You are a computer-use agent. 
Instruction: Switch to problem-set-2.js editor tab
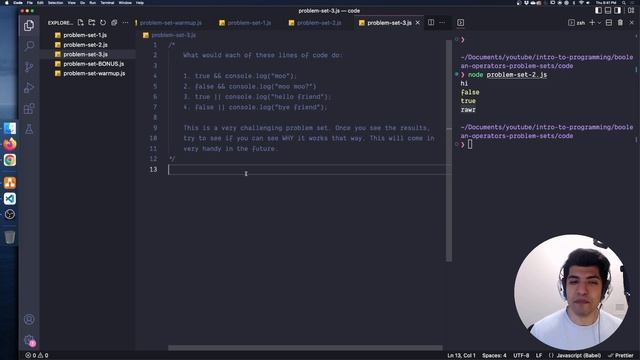tap(315, 23)
